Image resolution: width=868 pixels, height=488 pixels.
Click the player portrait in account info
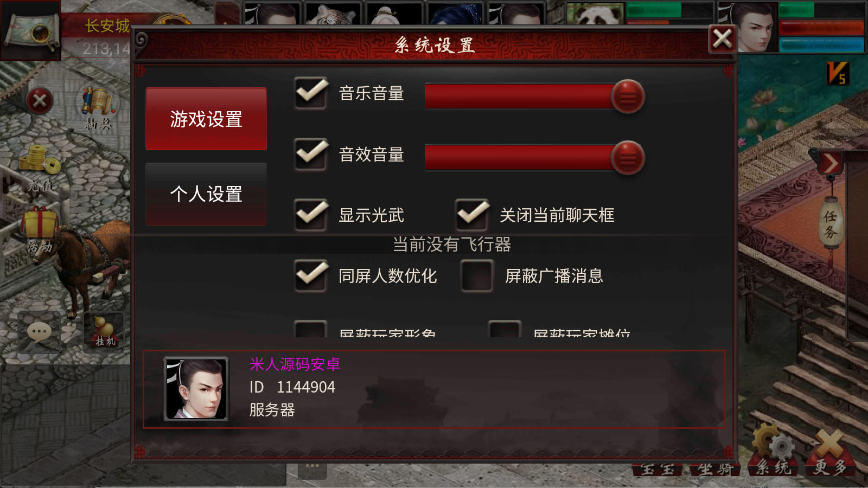point(196,389)
